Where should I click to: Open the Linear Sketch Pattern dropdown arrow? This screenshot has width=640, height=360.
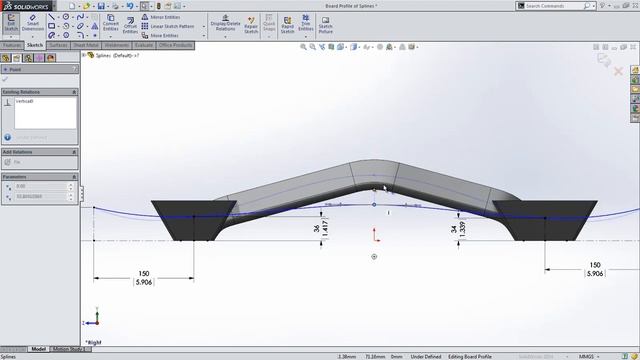click(x=204, y=27)
